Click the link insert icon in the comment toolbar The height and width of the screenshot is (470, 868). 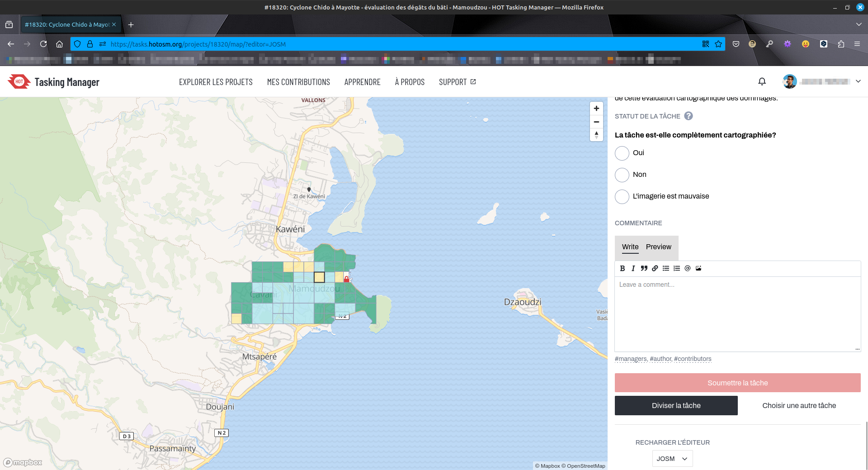pos(655,268)
